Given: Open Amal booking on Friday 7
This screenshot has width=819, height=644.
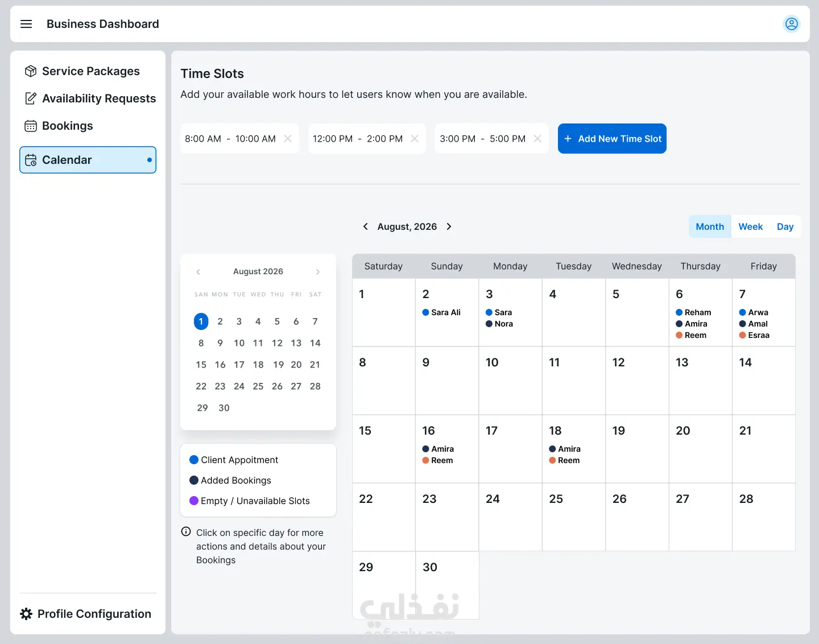Looking at the screenshot, I should pyautogui.click(x=754, y=324).
